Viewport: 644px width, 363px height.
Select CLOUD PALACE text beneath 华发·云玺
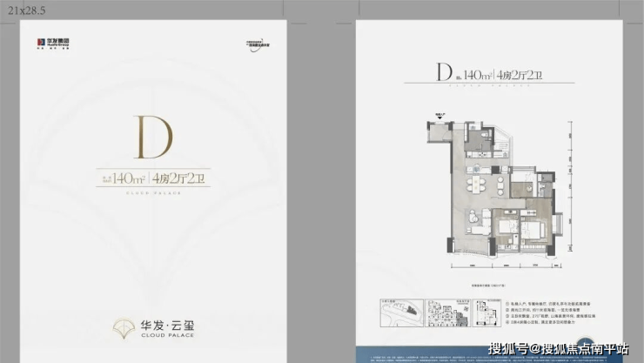click(x=167, y=335)
